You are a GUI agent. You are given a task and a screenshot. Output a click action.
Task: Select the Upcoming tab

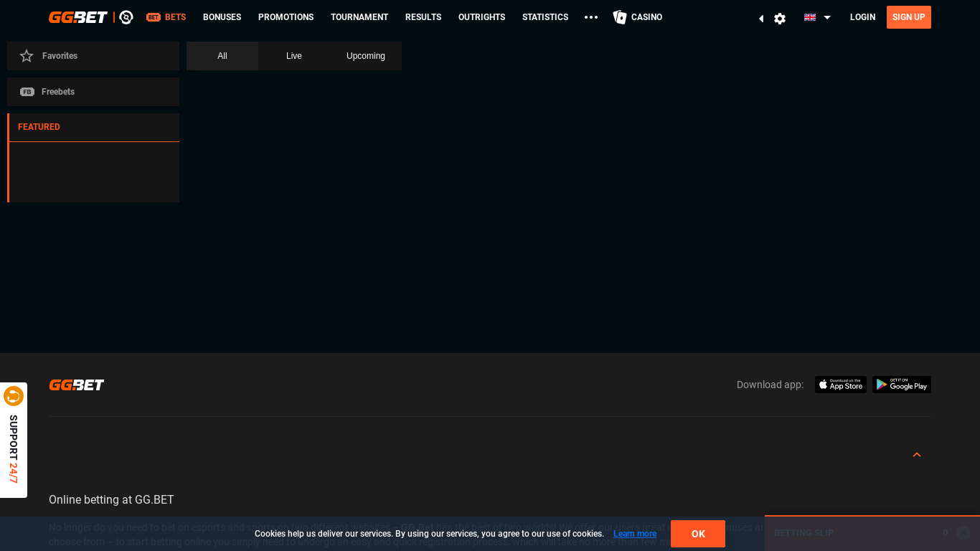coord(366,56)
